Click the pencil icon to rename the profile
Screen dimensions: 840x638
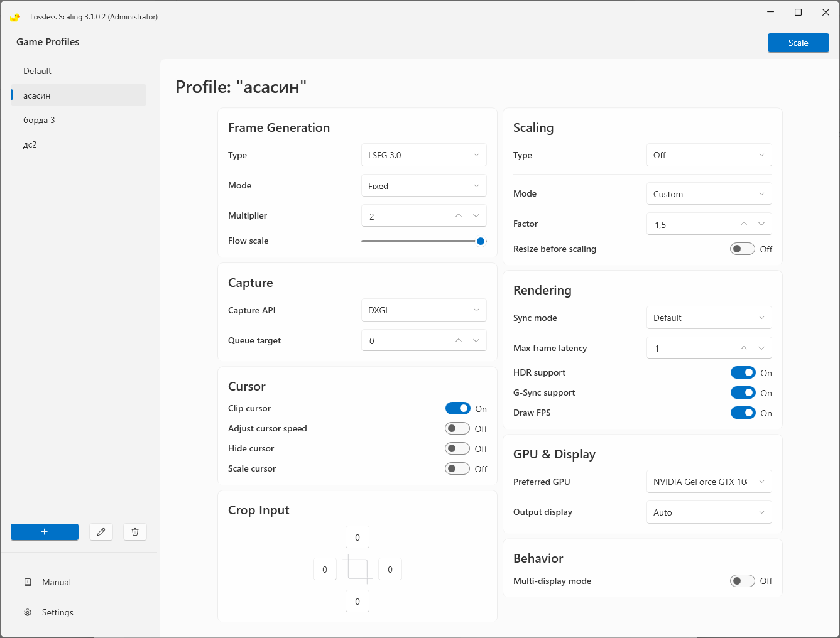pos(101,532)
